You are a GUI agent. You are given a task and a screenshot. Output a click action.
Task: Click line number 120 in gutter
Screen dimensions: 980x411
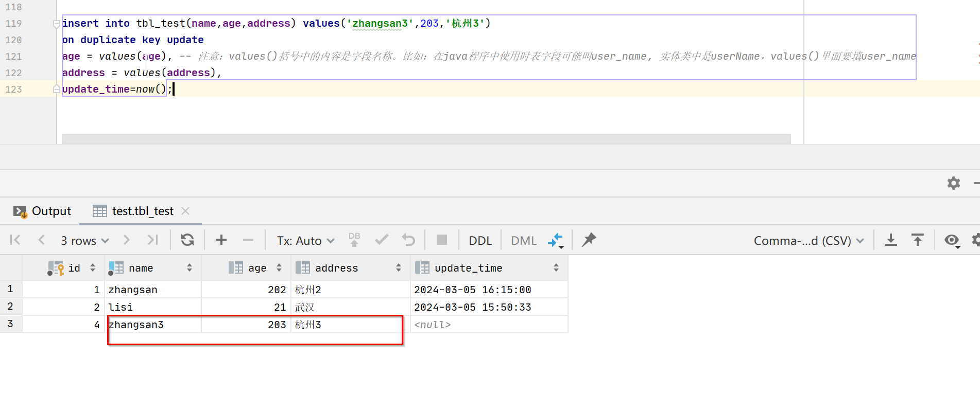click(x=14, y=40)
